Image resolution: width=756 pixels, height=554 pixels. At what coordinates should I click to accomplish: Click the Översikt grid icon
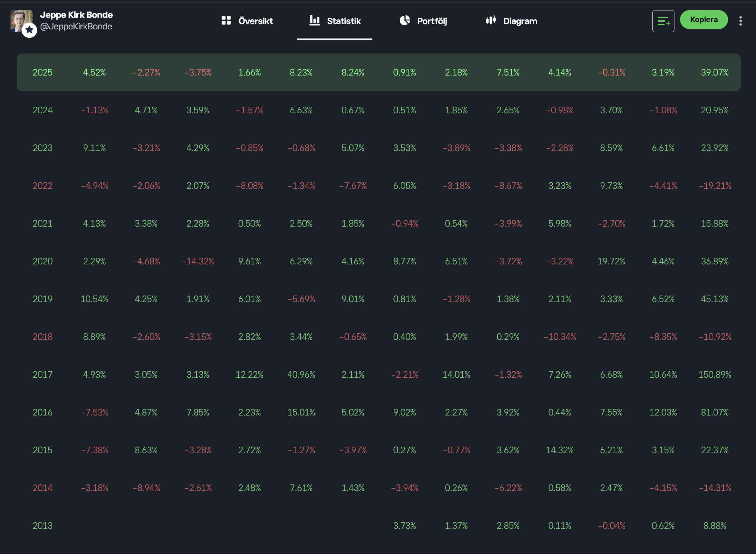(226, 20)
